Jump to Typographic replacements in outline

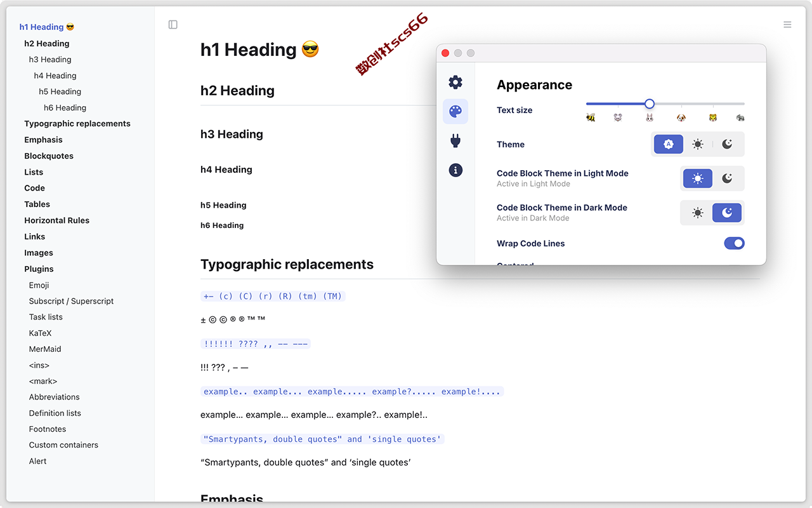[77, 124]
